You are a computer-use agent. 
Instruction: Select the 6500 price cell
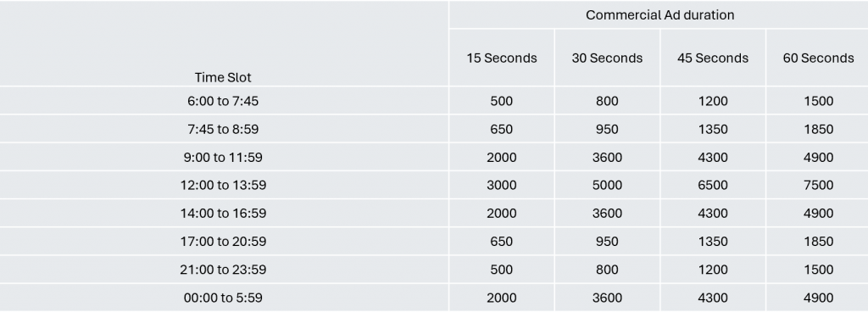[x=713, y=185]
